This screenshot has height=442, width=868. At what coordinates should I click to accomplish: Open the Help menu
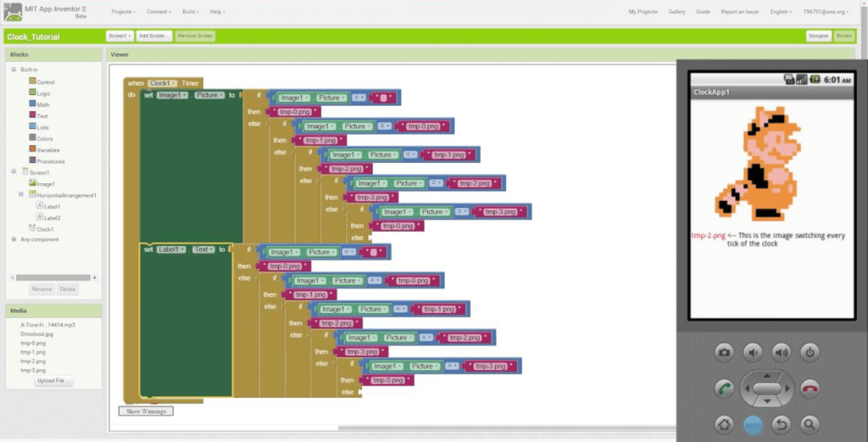click(217, 12)
